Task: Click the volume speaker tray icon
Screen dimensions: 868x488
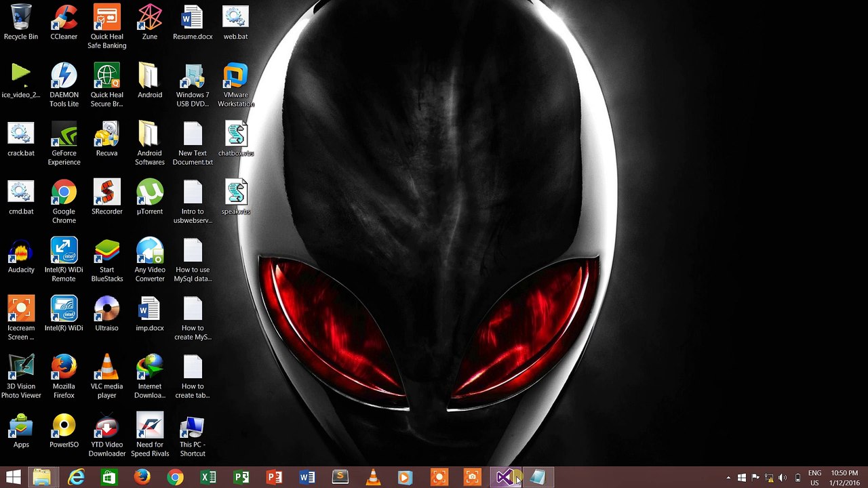Action: coord(783,478)
